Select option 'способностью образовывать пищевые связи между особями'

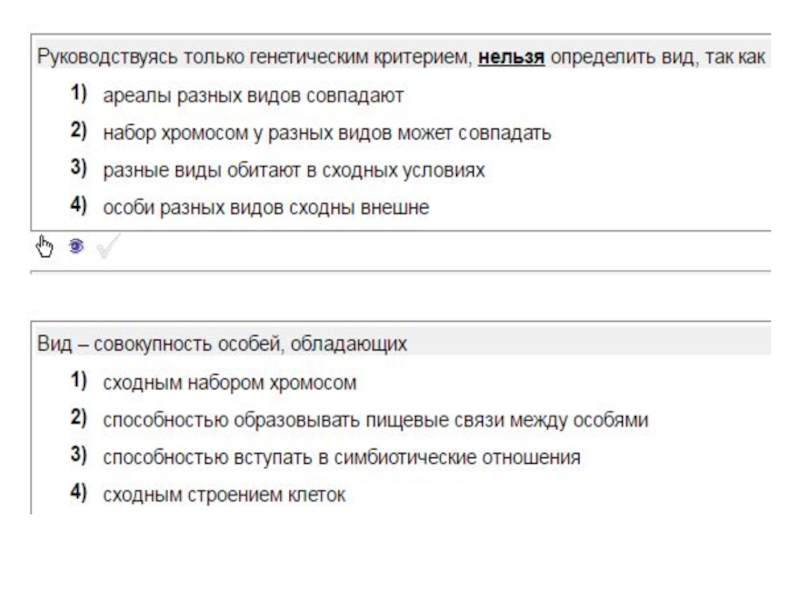coord(375,420)
